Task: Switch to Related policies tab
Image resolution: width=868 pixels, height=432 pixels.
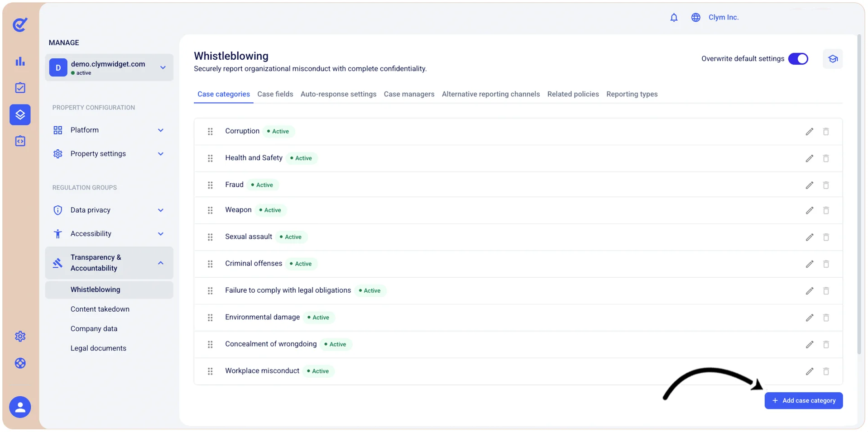Action: tap(573, 94)
